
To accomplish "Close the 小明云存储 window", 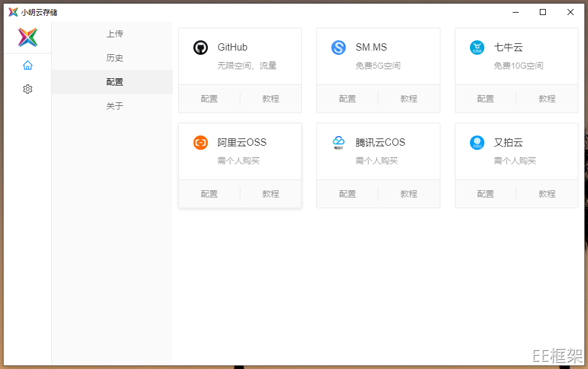I will tap(571, 12).
